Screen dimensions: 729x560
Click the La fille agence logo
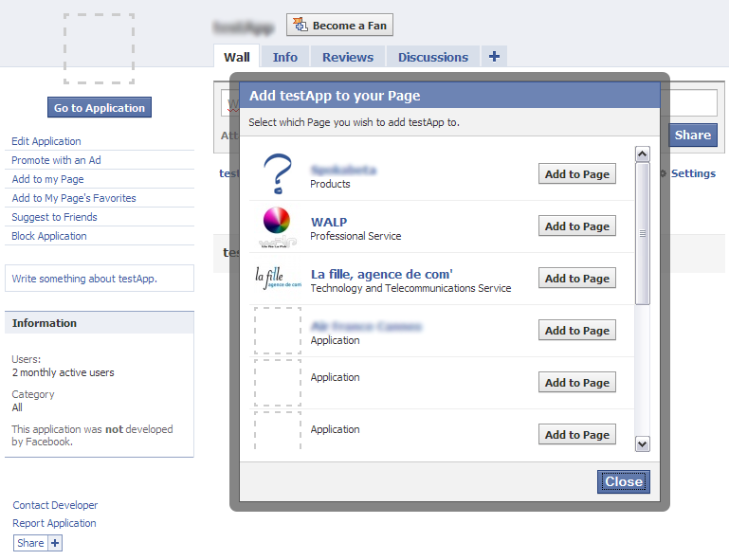(278, 278)
